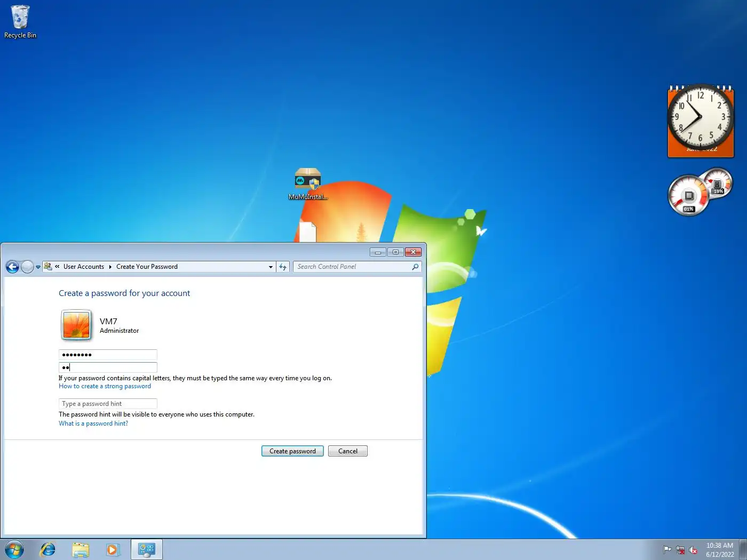The image size is (747, 560).
Task: Click the small memory usage dial on gadget
Action: tap(718, 183)
